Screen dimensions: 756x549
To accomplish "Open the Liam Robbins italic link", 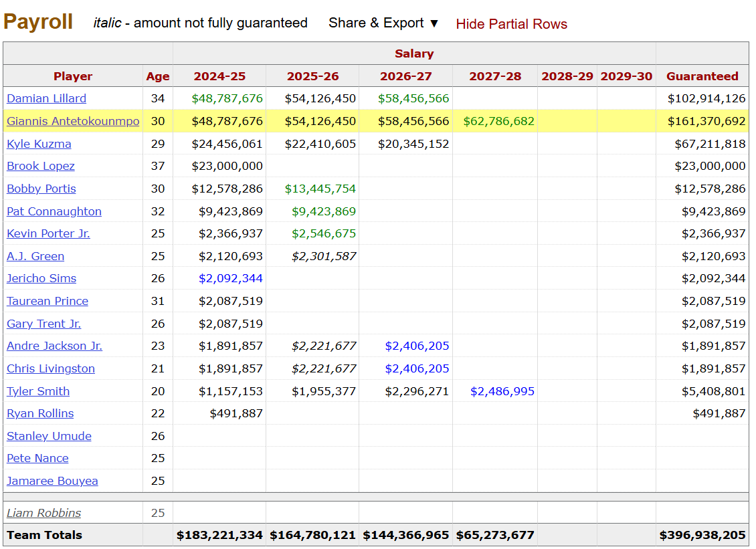I will tap(43, 513).
